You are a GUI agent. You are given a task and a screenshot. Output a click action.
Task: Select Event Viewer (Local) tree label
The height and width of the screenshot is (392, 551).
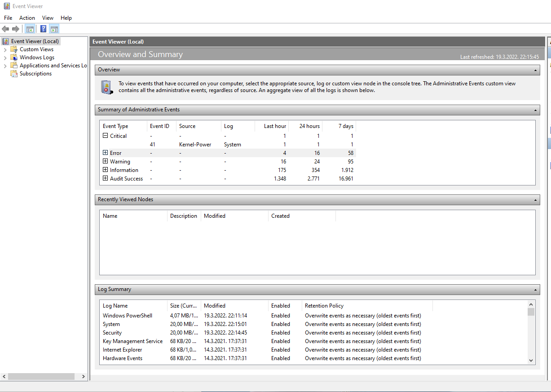pos(35,41)
